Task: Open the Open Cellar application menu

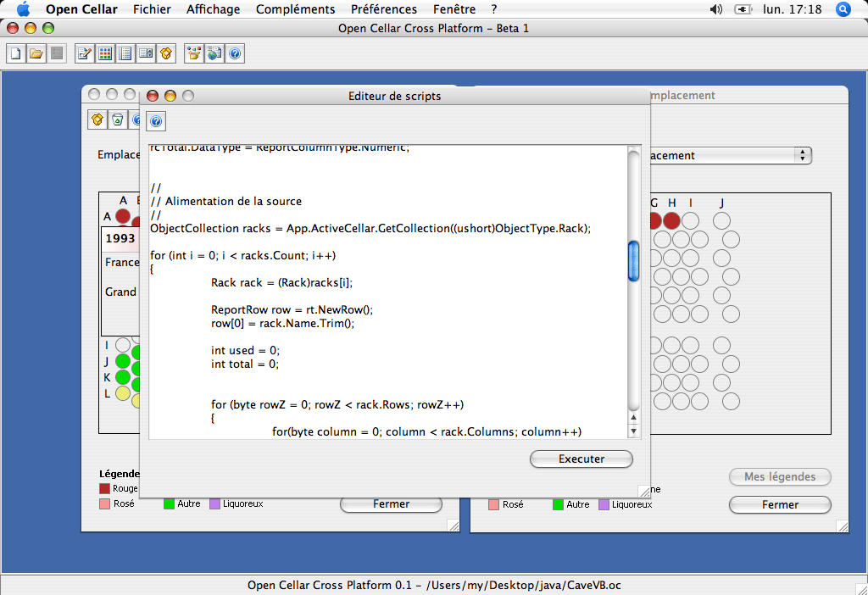Action: pyautogui.click(x=81, y=9)
